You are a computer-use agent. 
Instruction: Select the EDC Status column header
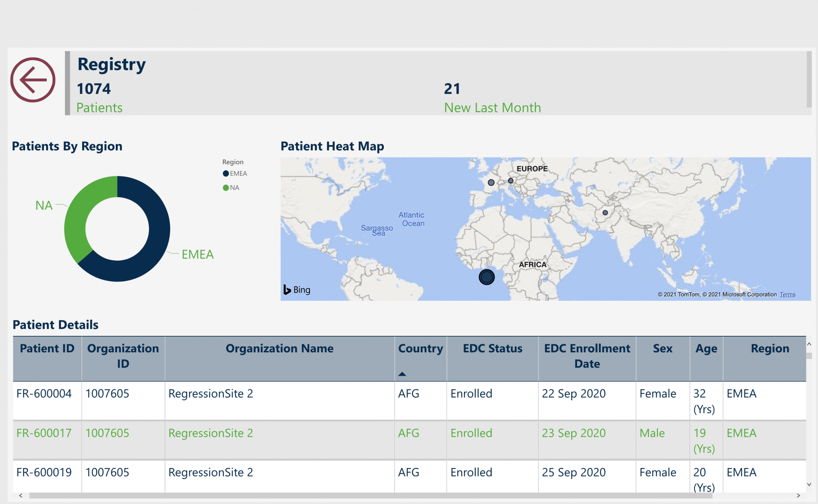click(x=492, y=348)
